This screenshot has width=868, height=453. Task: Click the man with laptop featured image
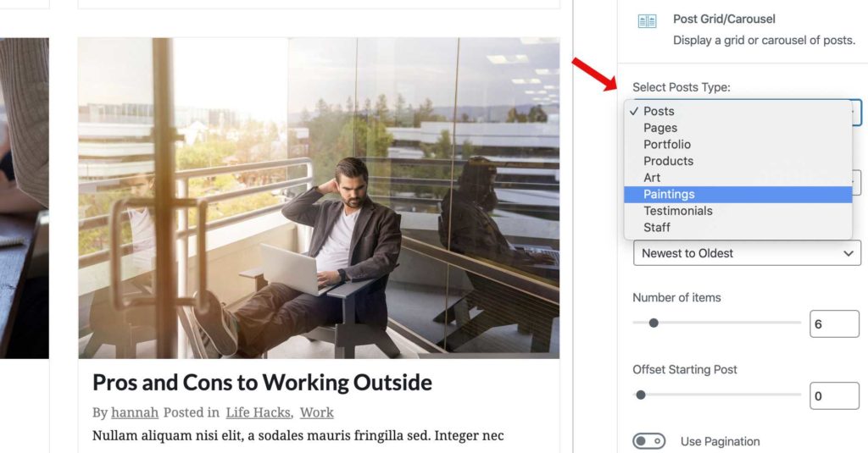[x=319, y=198]
